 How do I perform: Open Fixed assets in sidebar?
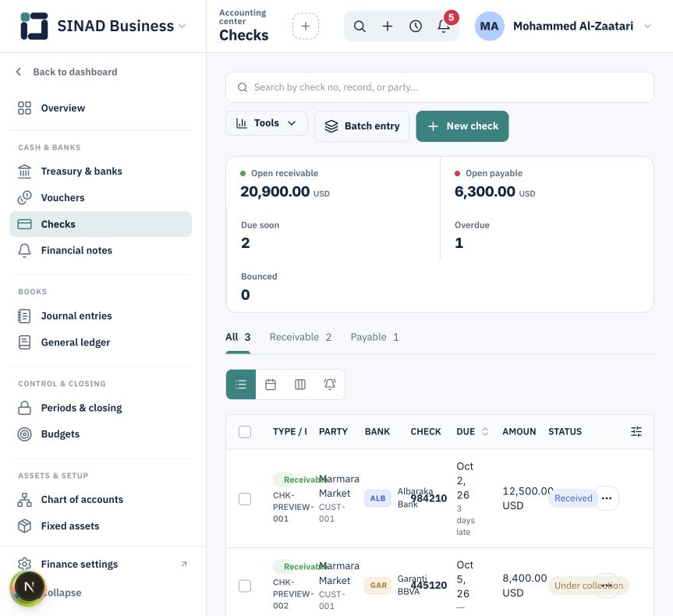pyautogui.click(x=101, y=526)
